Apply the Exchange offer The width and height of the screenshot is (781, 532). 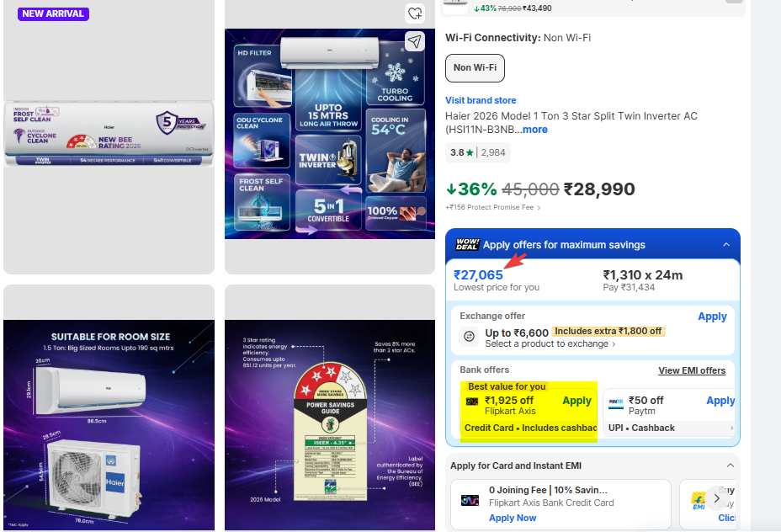click(712, 317)
